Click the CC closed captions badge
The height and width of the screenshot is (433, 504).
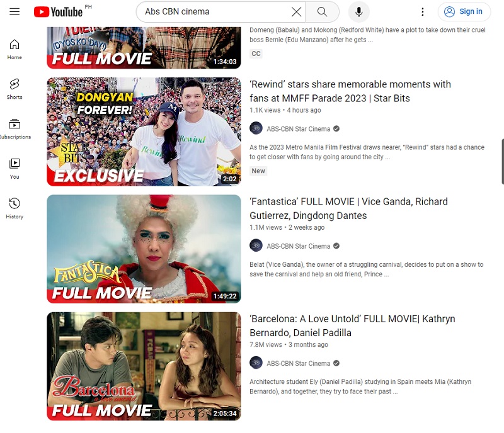(x=256, y=53)
